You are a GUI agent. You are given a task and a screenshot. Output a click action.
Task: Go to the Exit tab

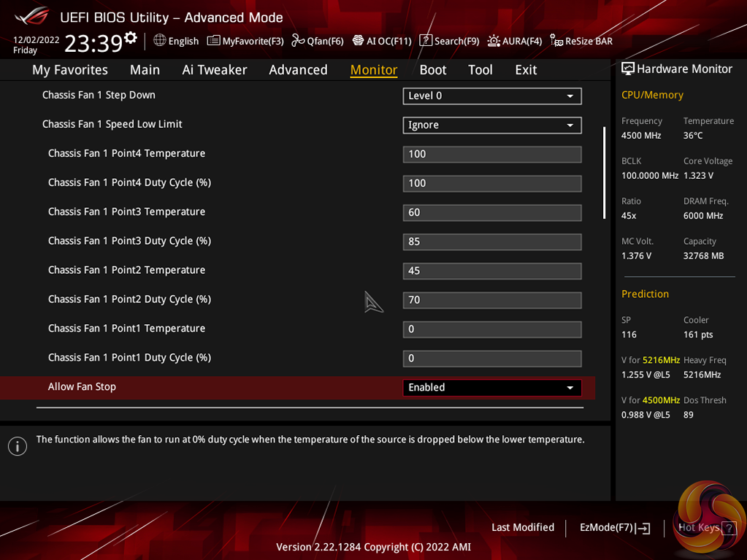tap(526, 70)
